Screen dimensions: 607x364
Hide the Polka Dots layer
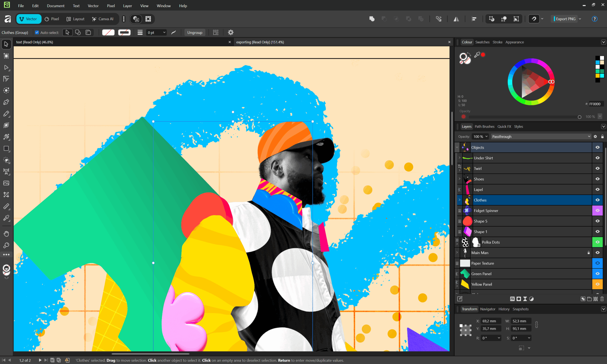(x=598, y=242)
